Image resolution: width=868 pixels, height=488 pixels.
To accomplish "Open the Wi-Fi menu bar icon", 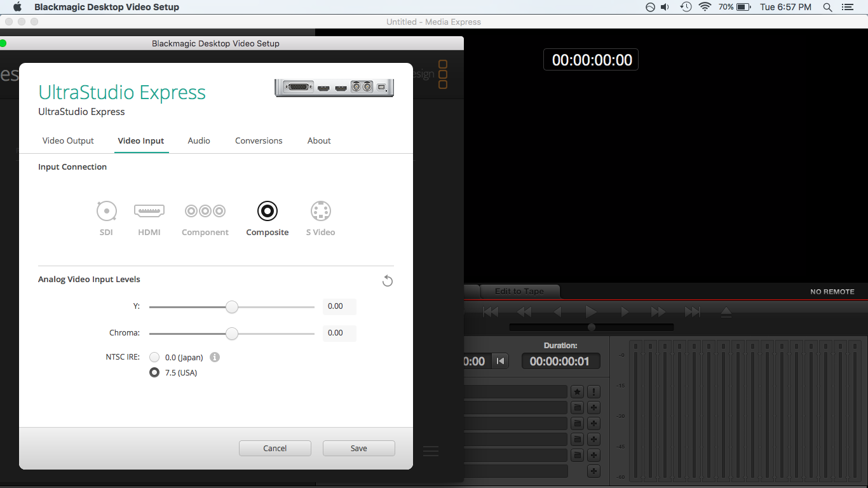I will point(705,7).
